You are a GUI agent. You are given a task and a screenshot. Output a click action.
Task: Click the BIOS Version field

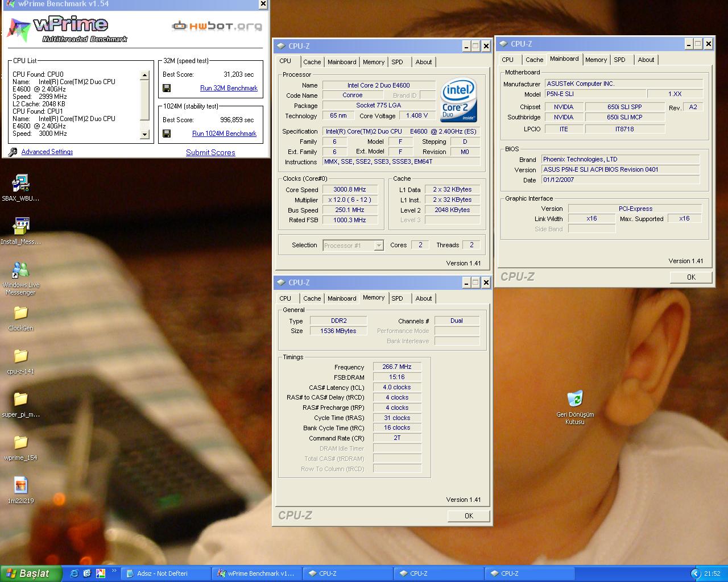coord(620,169)
